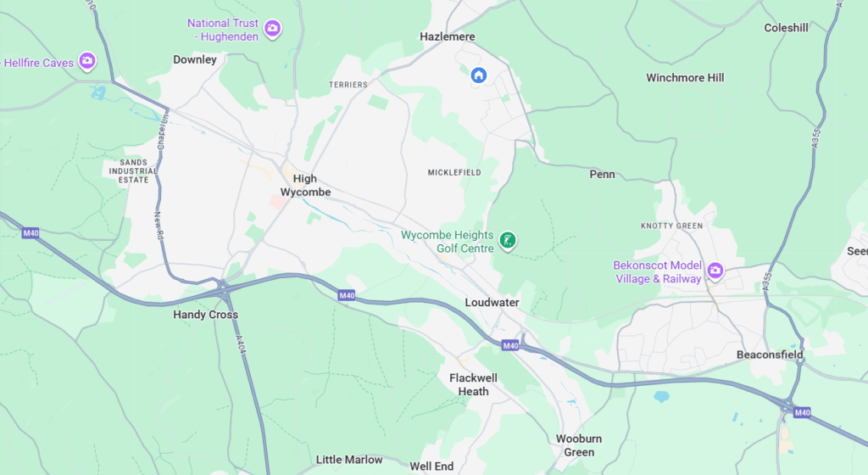Click the National Trust Hughenden camera pin
Viewport: 868px width, 475px height.
pos(272,28)
